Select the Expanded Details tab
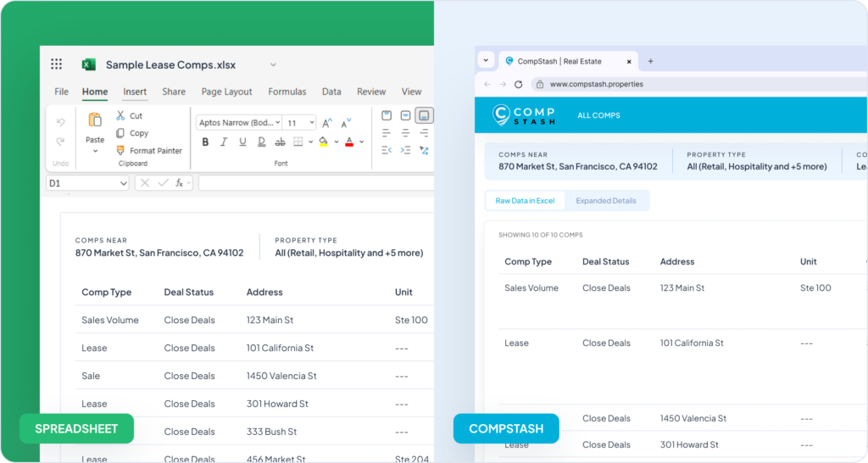 point(605,200)
